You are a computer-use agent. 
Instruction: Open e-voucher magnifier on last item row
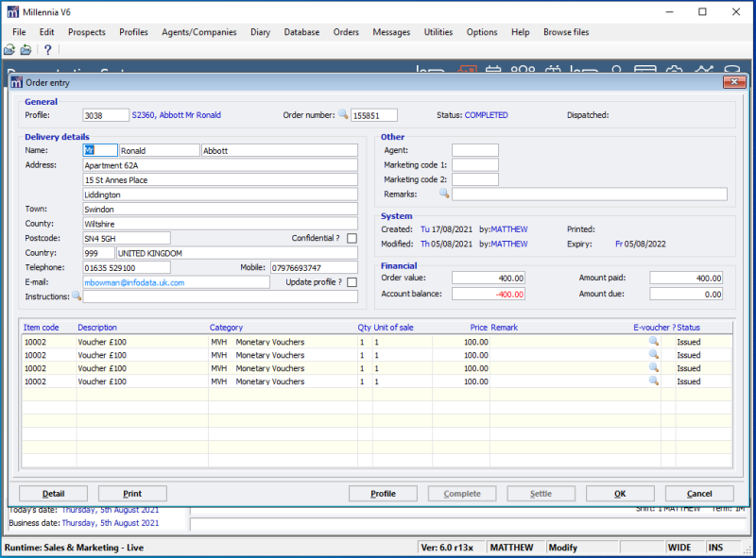pyautogui.click(x=653, y=381)
